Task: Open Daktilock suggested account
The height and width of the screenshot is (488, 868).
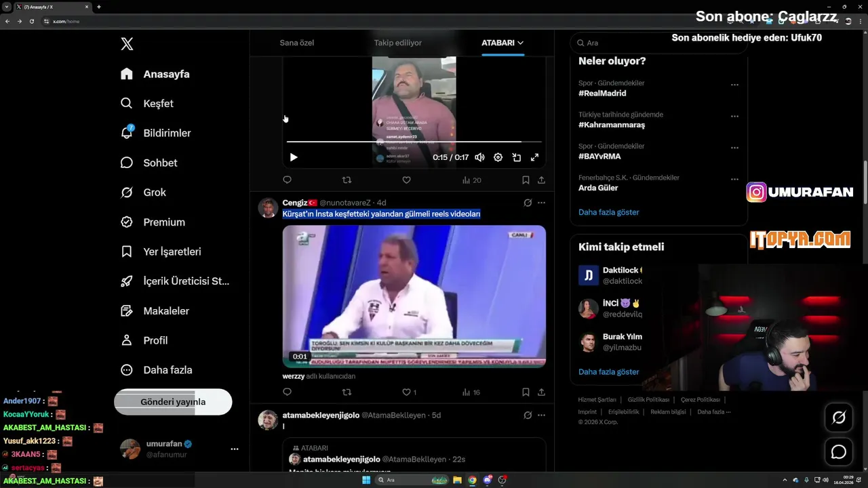Action: pyautogui.click(x=610, y=275)
